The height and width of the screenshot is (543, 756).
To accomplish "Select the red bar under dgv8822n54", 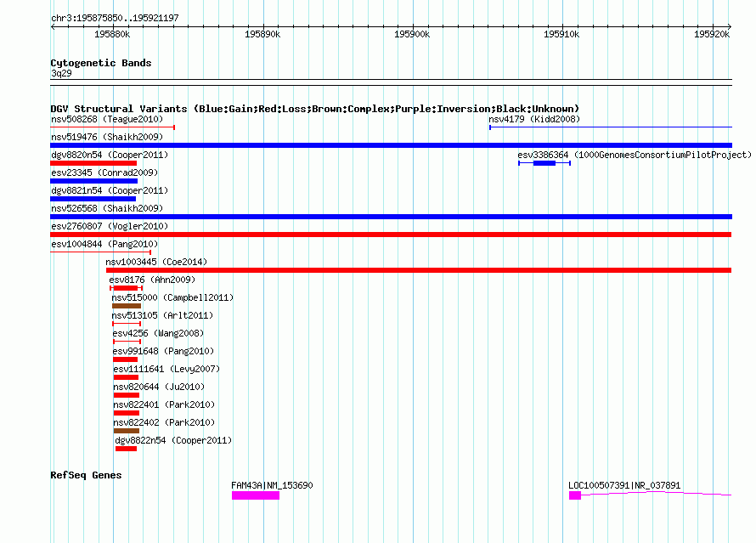I will coord(126,449).
